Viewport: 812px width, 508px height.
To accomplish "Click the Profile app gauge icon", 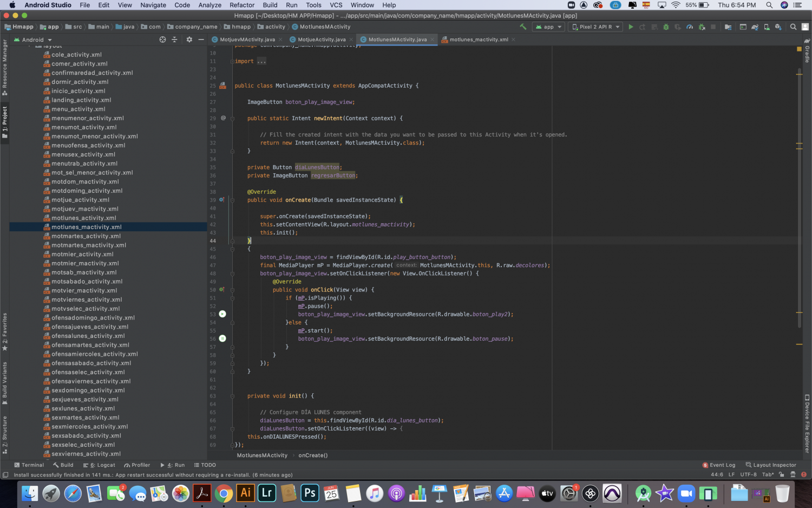I will (690, 27).
